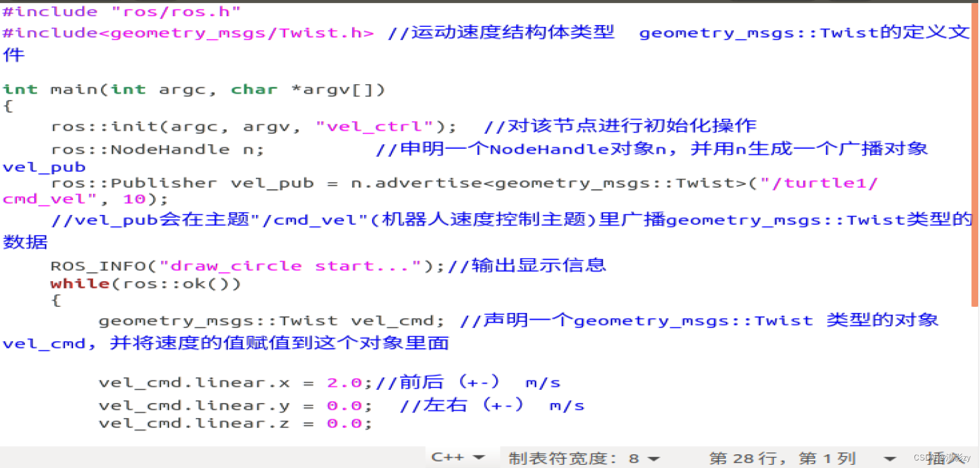Click the comment after ros::init about node initialization
Image resolution: width=980 pixels, height=468 pixels.
[620, 126]
